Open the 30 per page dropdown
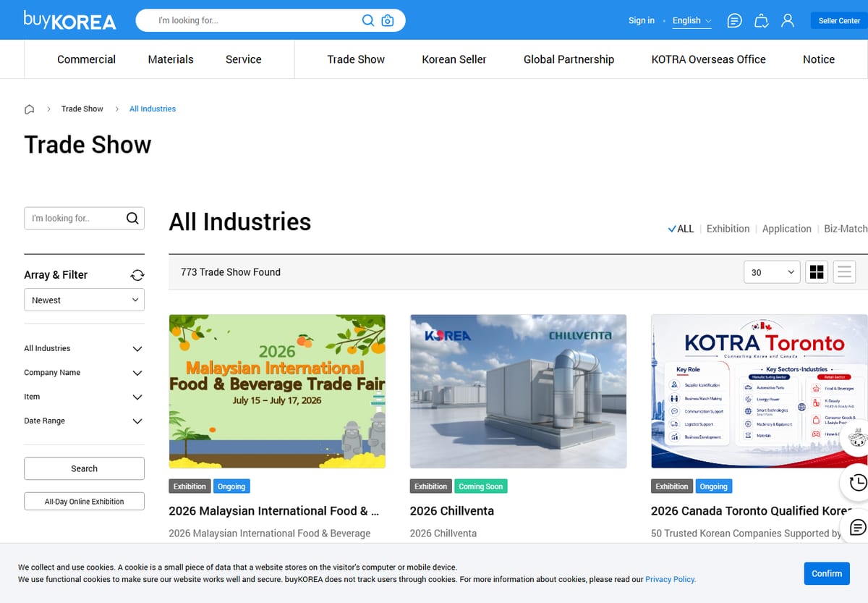 tap(772, 272)
